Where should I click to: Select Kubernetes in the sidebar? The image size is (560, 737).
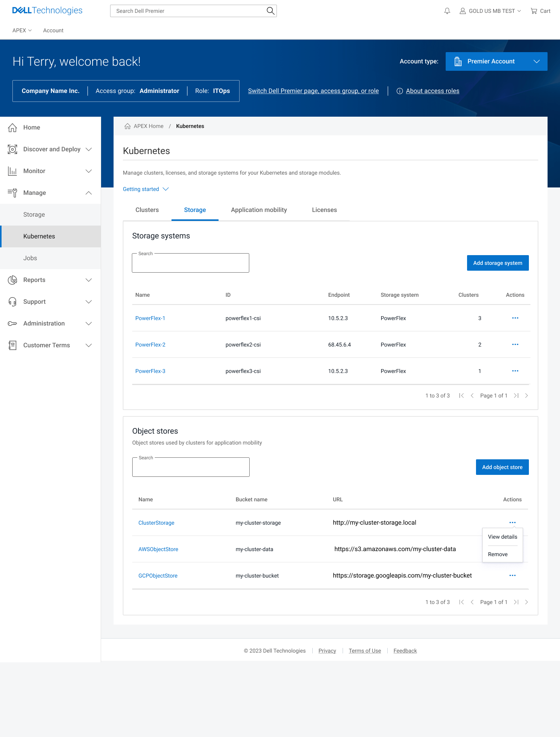click(51, 236)
